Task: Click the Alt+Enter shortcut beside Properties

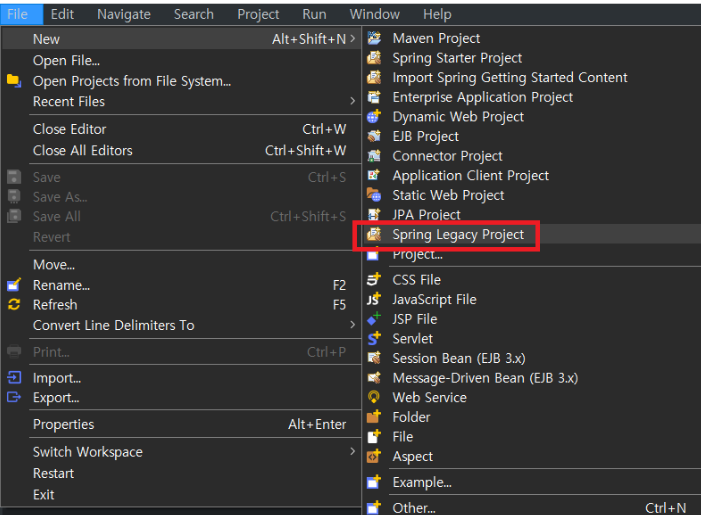Action: tap(317, 424)
